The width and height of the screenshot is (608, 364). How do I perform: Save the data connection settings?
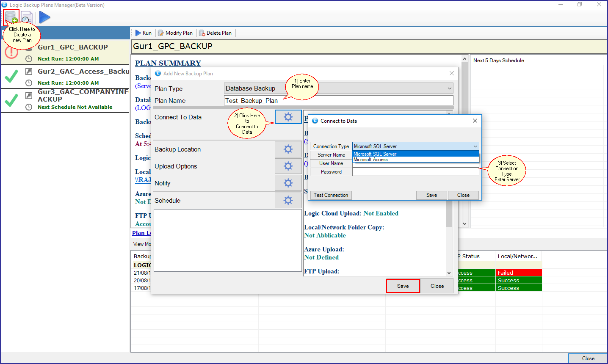pyautogui.click(x=431, y=195)
